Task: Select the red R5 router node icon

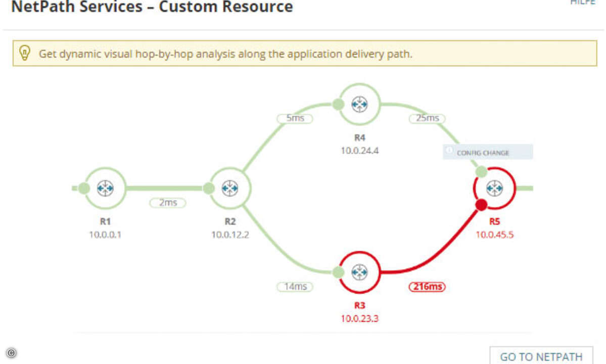Action: pyautogui.click(x=495, y=188)
